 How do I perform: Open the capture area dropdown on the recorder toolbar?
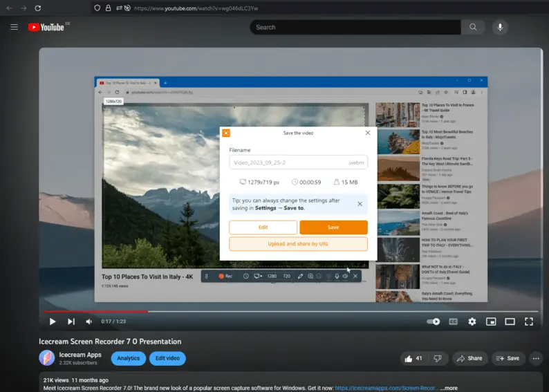(x=258, y=276)
